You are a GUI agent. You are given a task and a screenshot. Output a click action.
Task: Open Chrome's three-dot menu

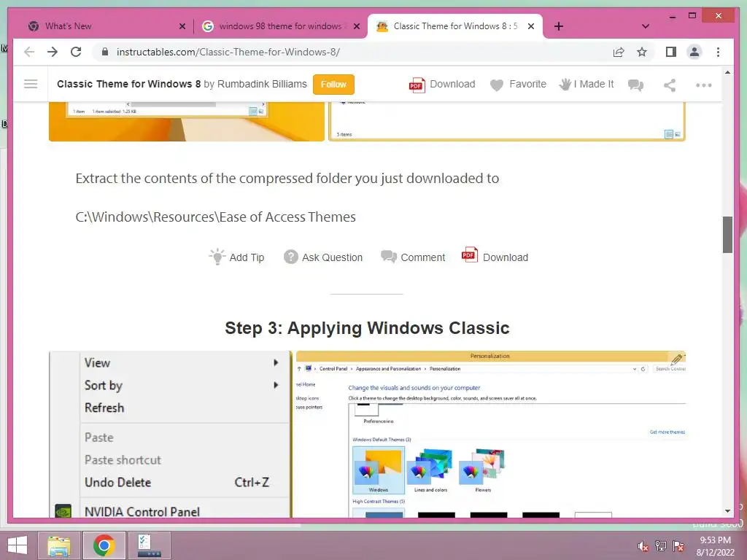(718, 52)
